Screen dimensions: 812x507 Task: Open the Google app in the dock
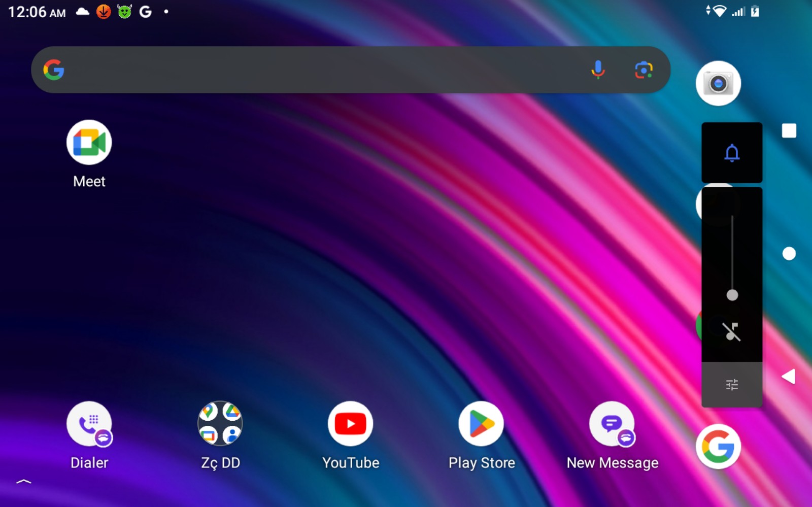[718, 447]
